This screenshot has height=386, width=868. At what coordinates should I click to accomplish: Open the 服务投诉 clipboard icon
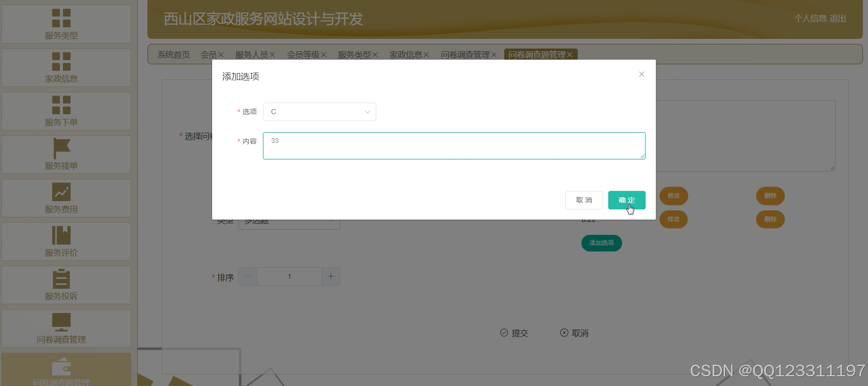[x=61, y=279]
